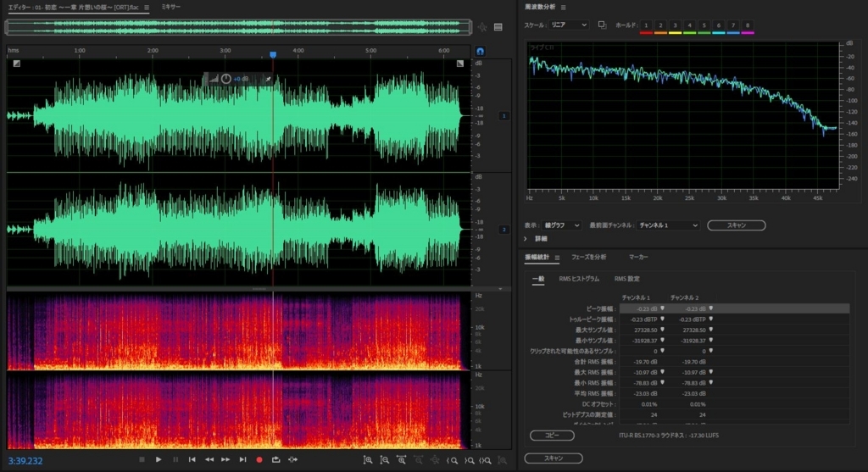Click marker icon beside channel 1 最大 RMS 振幅
Screen dimensions: 868x472
point(662,372)
